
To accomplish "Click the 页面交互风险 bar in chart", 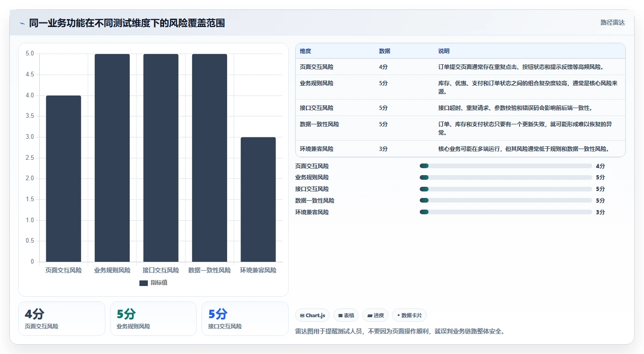I will pyautogui.click(x=63, y=178).
